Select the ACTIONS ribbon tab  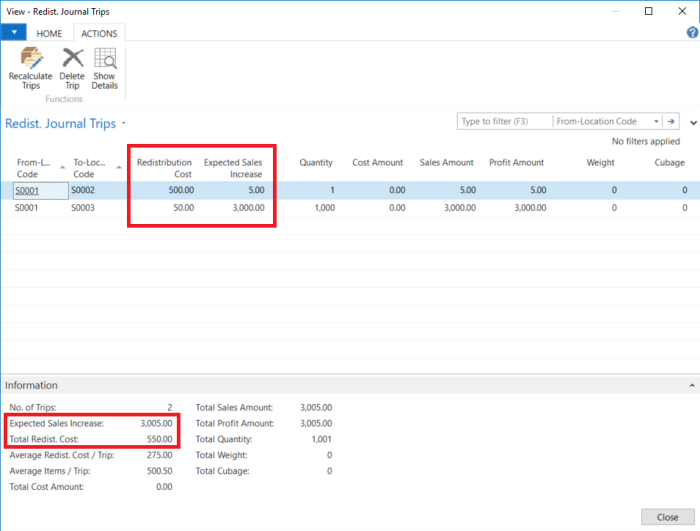[x=99, y=33]
